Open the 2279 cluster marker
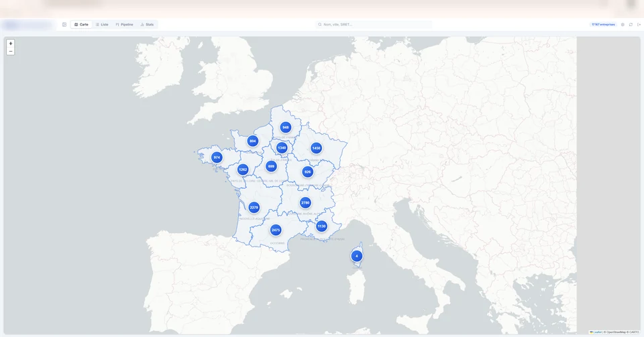 point(254,208)
